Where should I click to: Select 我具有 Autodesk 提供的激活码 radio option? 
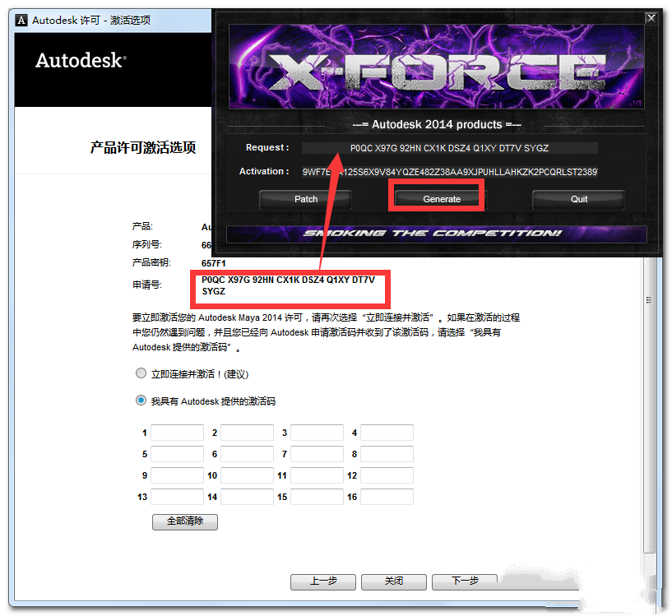point(141,401)
